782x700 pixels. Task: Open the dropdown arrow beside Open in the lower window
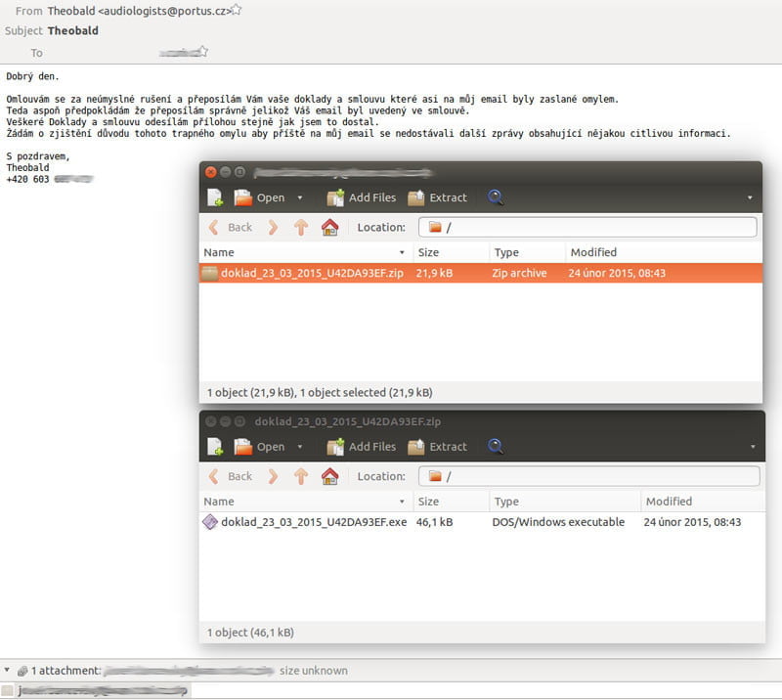[300, 447]
